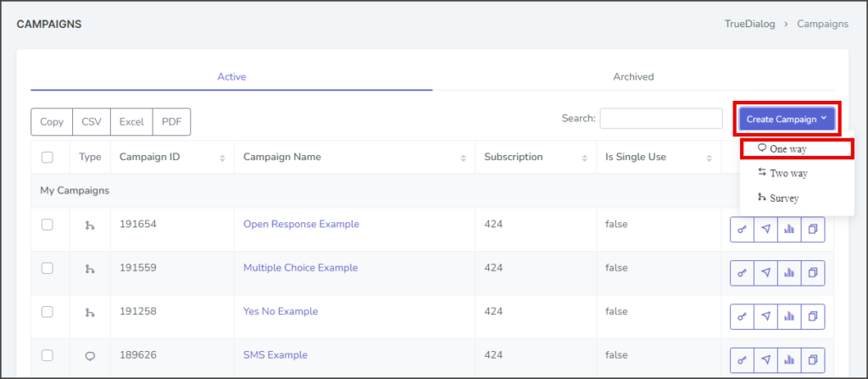Image resolution: width=868 pixels, height=379 pixels.
Task: Expand the Create Campaign dropdown
Action: (787, 119)
